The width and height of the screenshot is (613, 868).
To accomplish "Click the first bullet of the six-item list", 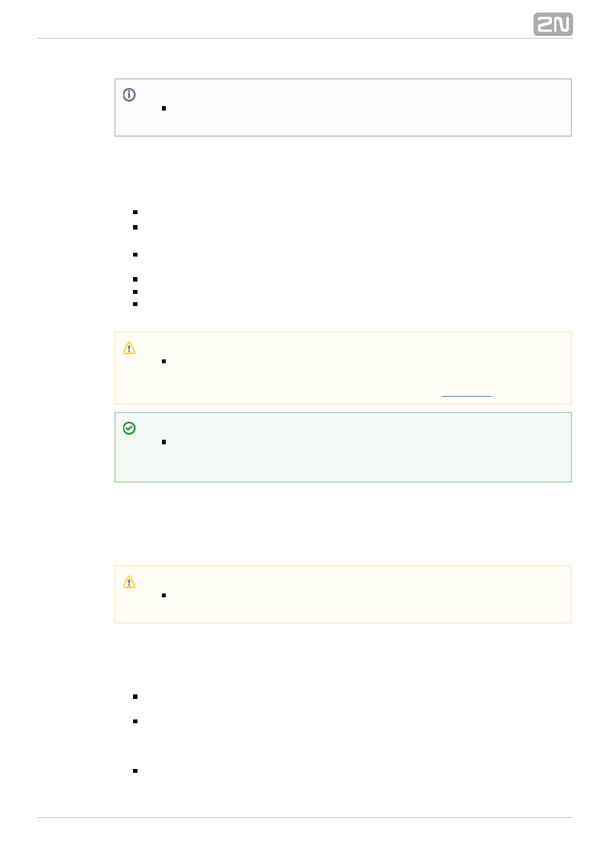I will click(x=136, y=212).
